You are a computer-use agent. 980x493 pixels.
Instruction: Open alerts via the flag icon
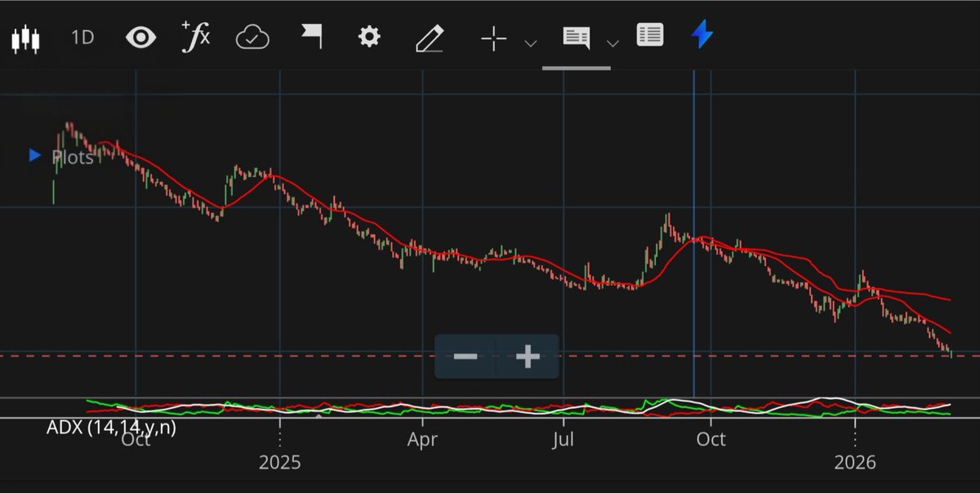tap(312, 35)
